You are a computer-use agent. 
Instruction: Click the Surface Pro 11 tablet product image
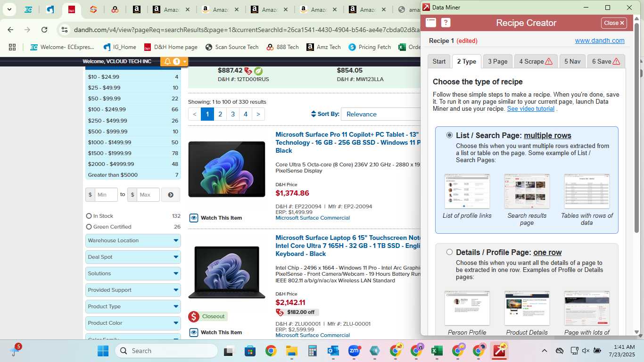click(227, 169)
